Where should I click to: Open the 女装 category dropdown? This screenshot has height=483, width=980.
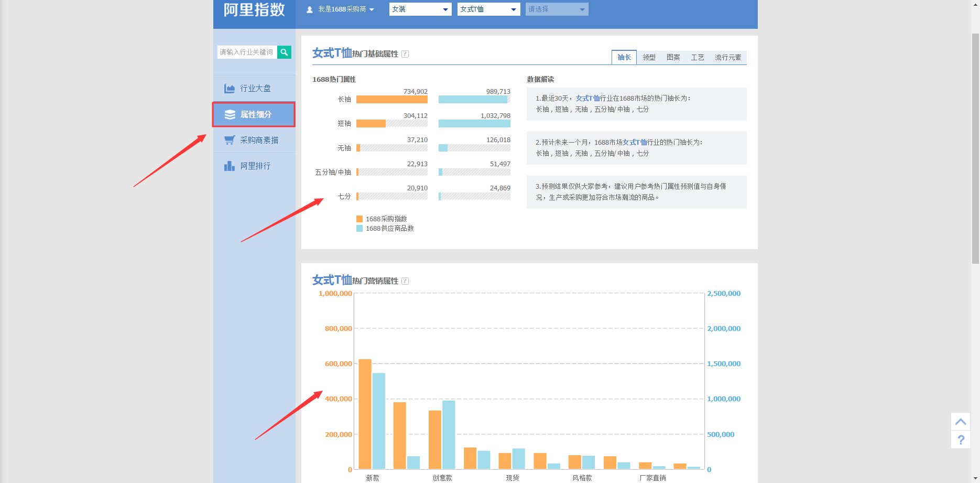(x=420, y=9)
